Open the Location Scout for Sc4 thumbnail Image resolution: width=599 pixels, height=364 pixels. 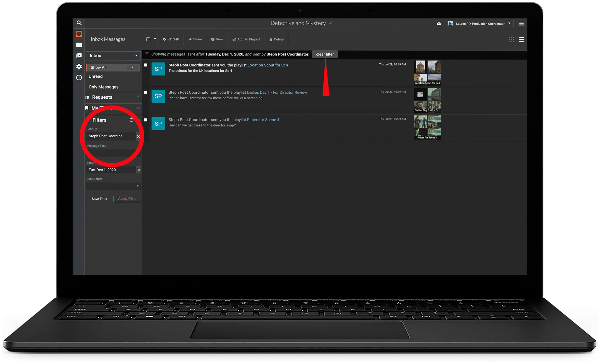(427, 73)
